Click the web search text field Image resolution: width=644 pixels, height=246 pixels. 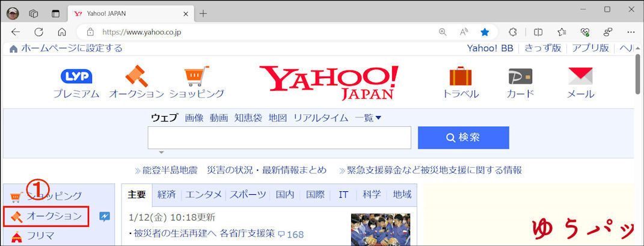click(x=279, y=138)
